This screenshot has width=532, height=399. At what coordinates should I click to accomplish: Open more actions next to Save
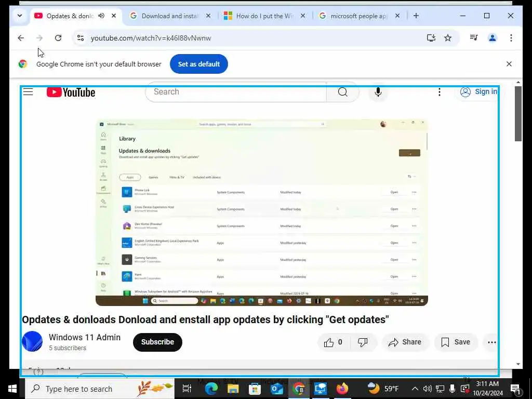click(x=491, y=342)
